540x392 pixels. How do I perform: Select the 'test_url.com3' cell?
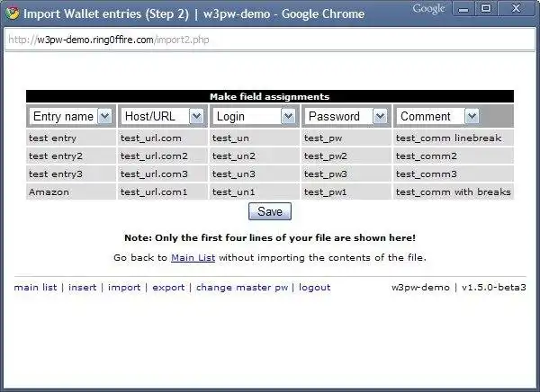[x=163, y=174]
